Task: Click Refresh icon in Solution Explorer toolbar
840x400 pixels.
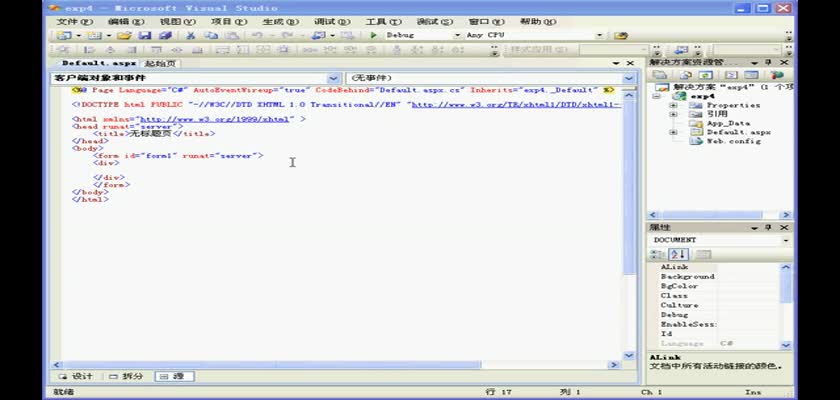Action: click(706, 75)
